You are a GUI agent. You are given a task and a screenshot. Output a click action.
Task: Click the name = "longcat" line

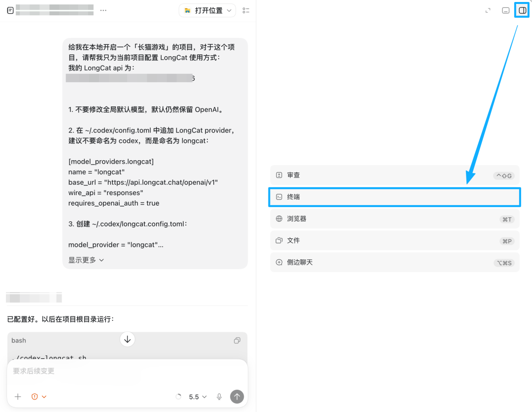tap(97, 172)
